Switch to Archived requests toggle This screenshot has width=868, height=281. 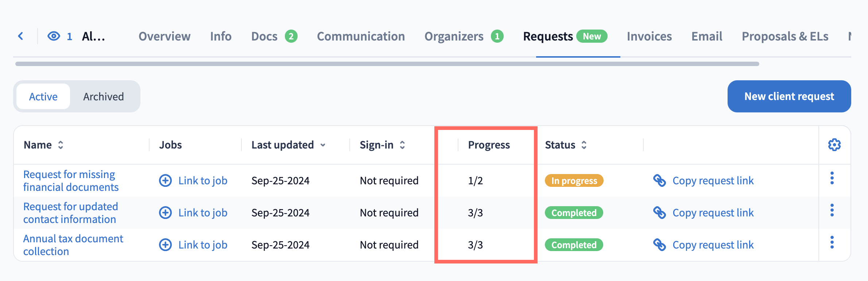click(x=104, y=97)
